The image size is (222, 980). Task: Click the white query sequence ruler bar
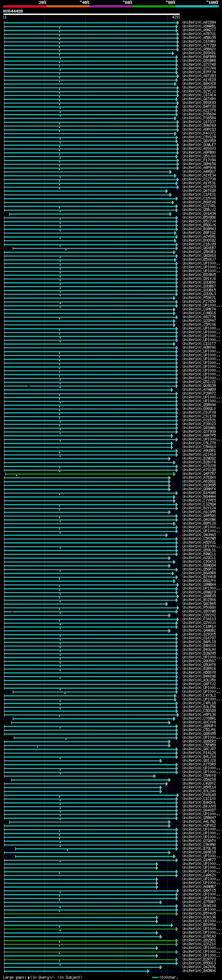click(92, 15)
